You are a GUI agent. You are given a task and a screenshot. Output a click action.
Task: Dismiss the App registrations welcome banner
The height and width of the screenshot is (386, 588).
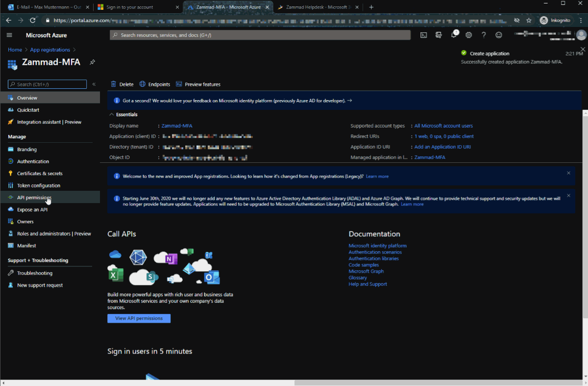click(x=568, y=173)
